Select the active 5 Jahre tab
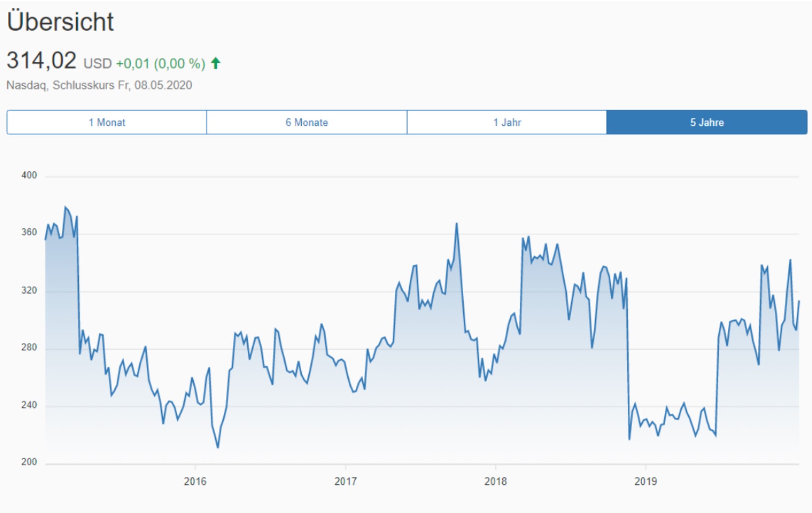812x513 pixels. (707, 122)
